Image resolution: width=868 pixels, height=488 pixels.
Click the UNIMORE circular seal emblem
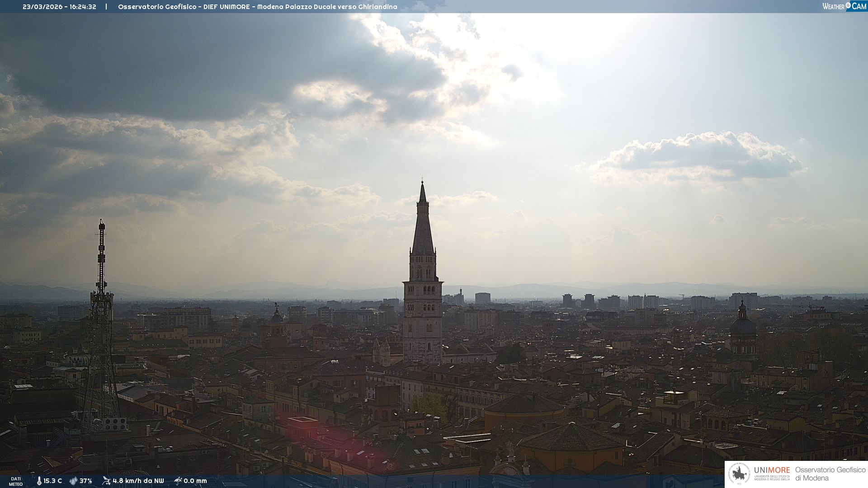coord(739,474)
